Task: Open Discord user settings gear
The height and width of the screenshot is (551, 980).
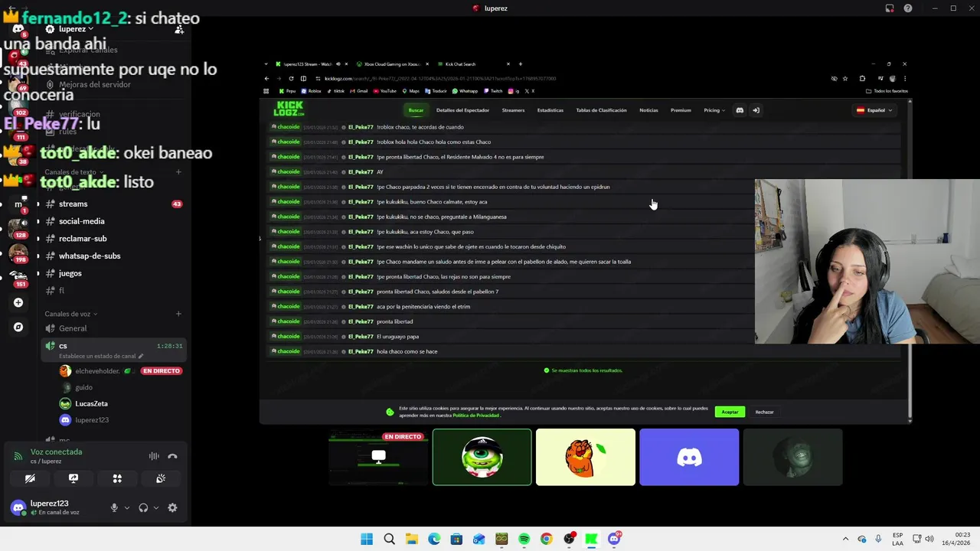Action: (x=172, y=507)
